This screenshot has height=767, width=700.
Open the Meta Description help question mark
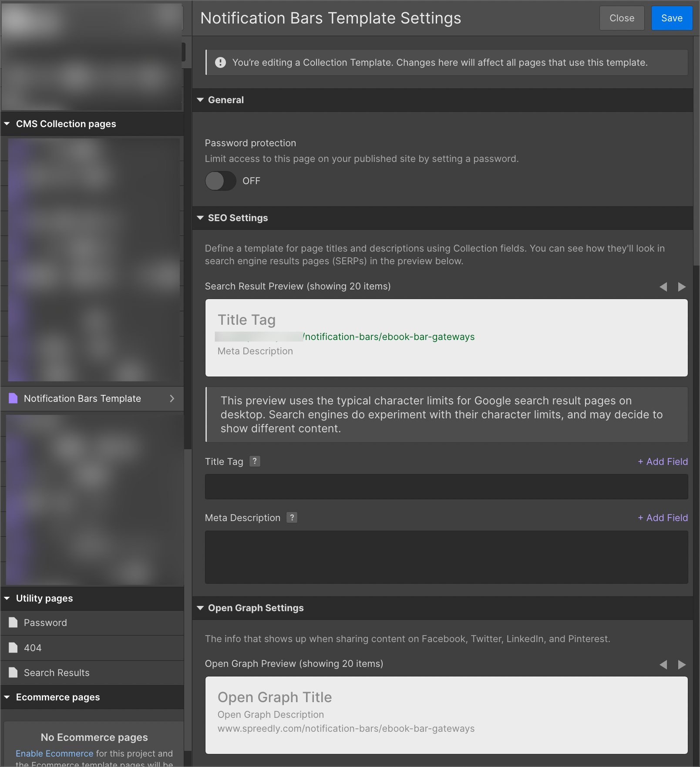click(x=292, y=518)
